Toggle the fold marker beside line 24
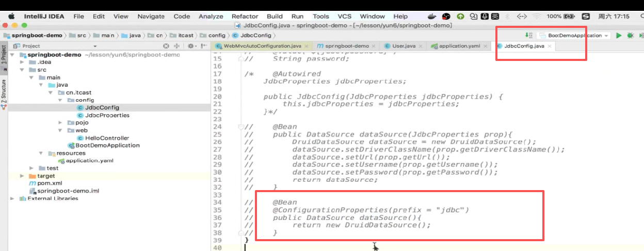This screenshot has height=251, width=644. tap(241, 127)
